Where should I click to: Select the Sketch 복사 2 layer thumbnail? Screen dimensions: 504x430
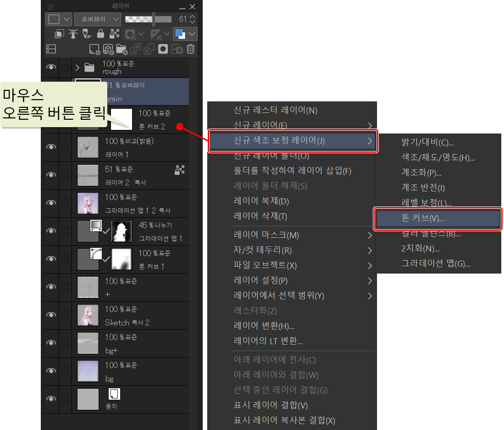click(88, 315)
